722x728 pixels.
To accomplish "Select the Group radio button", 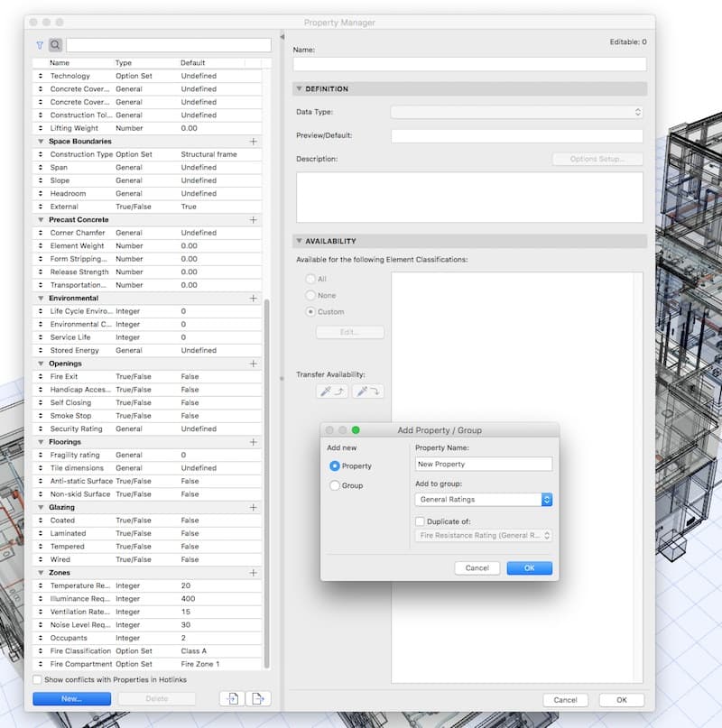I will tap(335, 485).
